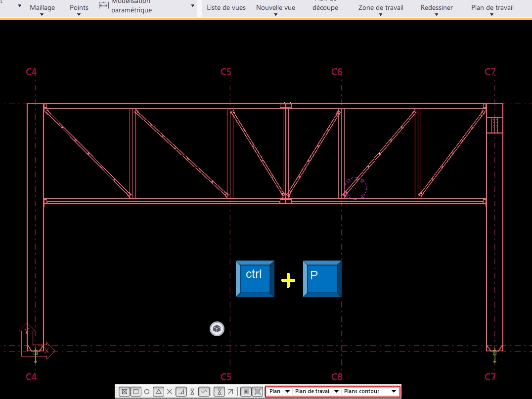This screenshot has width=532, height=399.
Task: Click the bottom C6 grid label
Action: pos(337,377)
